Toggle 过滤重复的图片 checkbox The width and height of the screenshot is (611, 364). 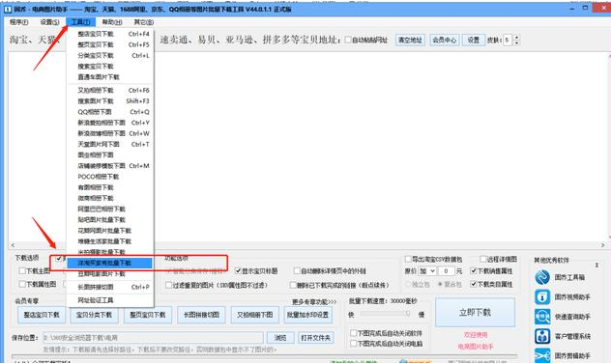(168, 285)
